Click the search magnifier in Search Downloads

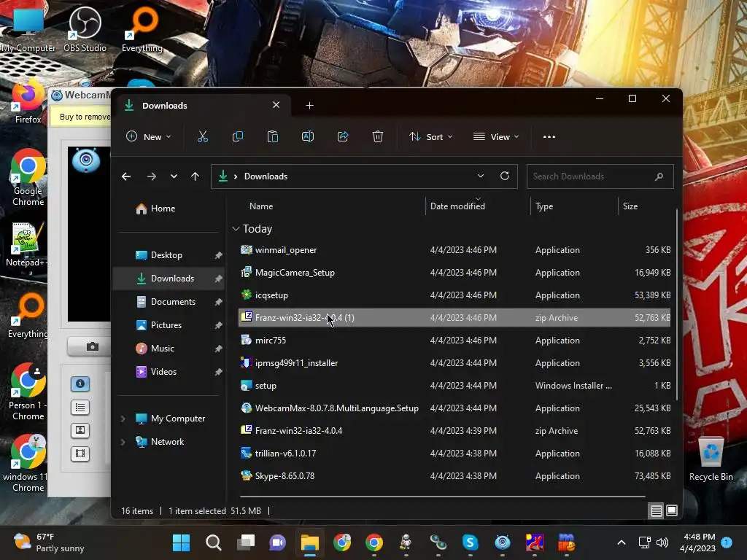click(x=659, y=176)
